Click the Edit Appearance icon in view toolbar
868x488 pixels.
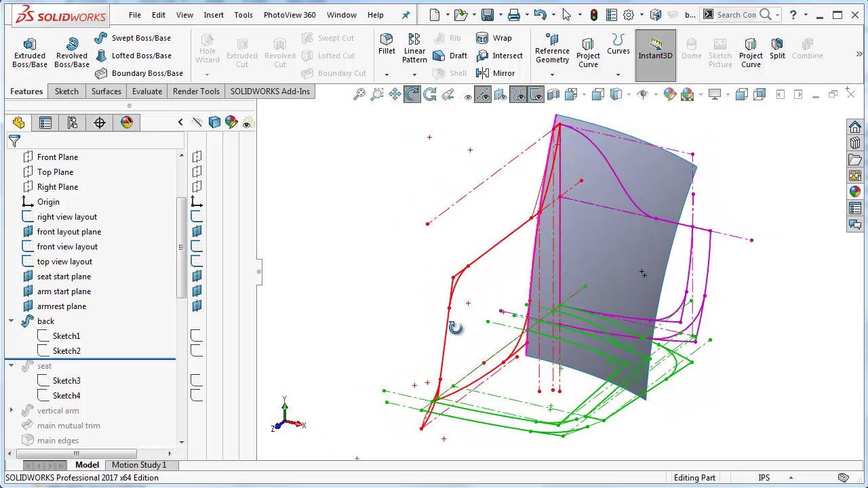point(670,95)
